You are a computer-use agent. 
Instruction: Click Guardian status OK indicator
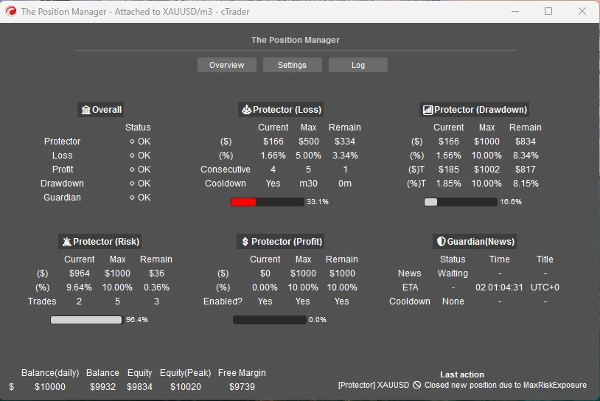pyautogui.click(x=140, y=198)
